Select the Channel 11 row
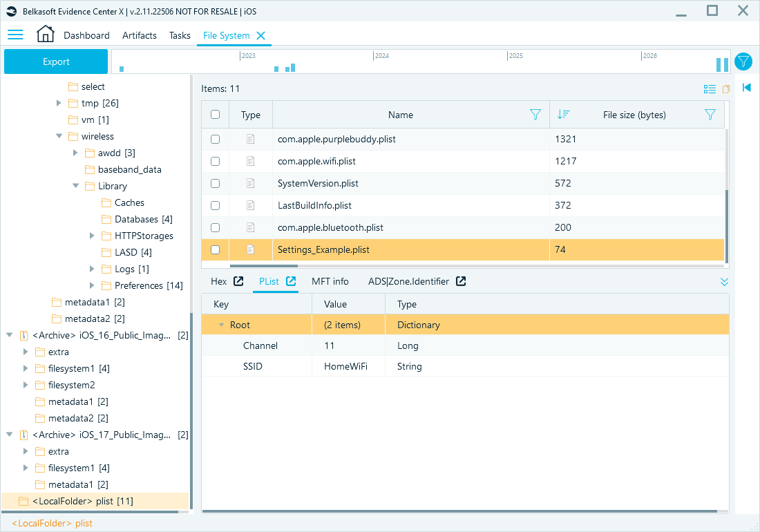 [465, 345]
